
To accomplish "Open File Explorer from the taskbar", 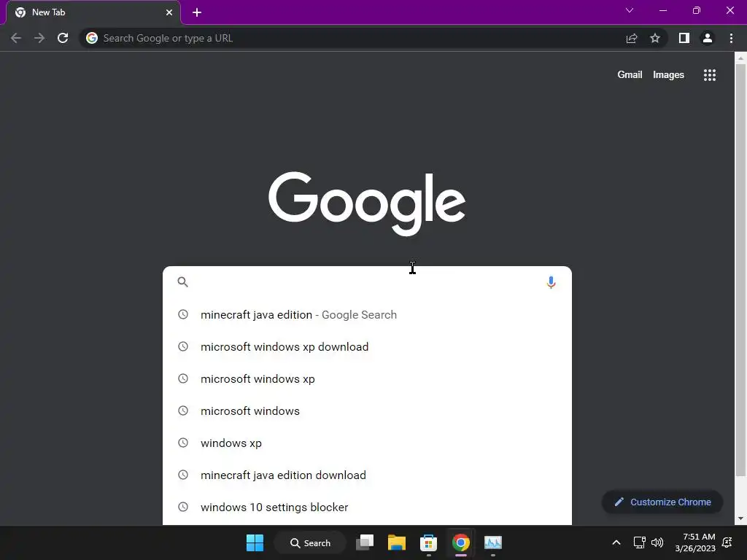I will [x=396, y=542].
